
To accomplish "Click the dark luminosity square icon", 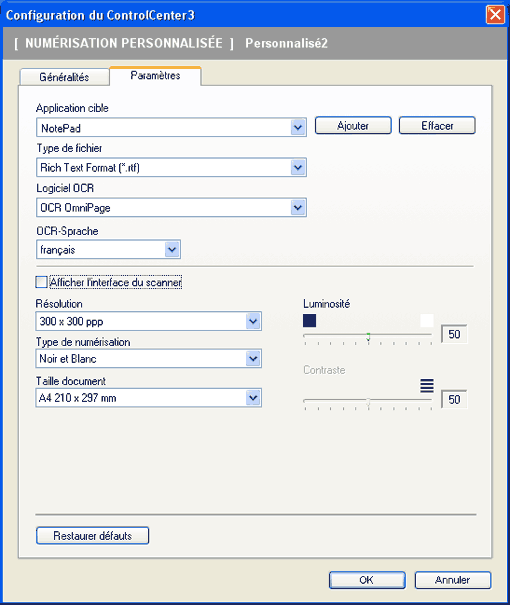I will tap(309, 320).
